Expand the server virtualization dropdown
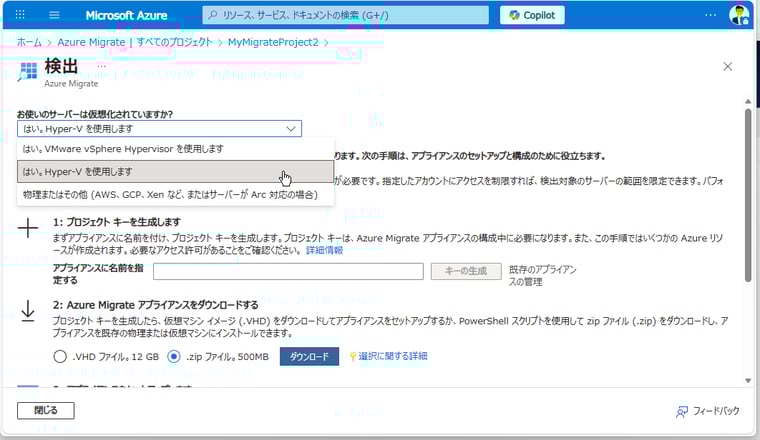Screen dimensions: 760x440 (x=159, y=128)
